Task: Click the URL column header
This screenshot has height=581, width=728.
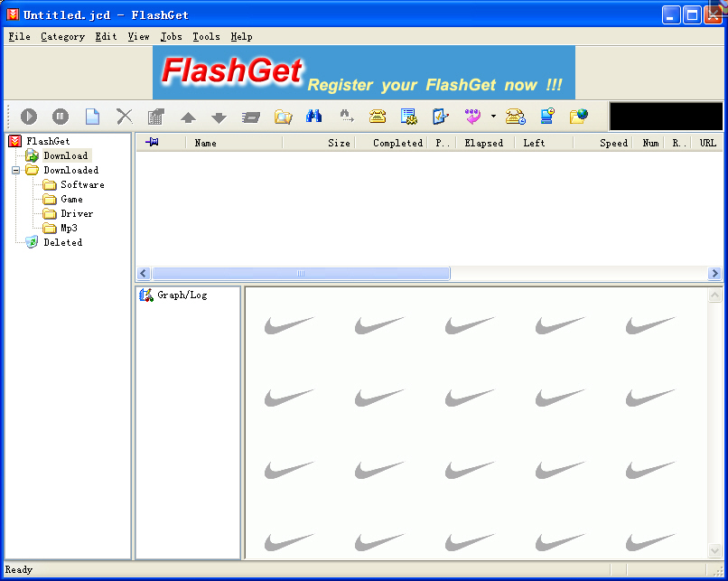Action: [708, 143]
